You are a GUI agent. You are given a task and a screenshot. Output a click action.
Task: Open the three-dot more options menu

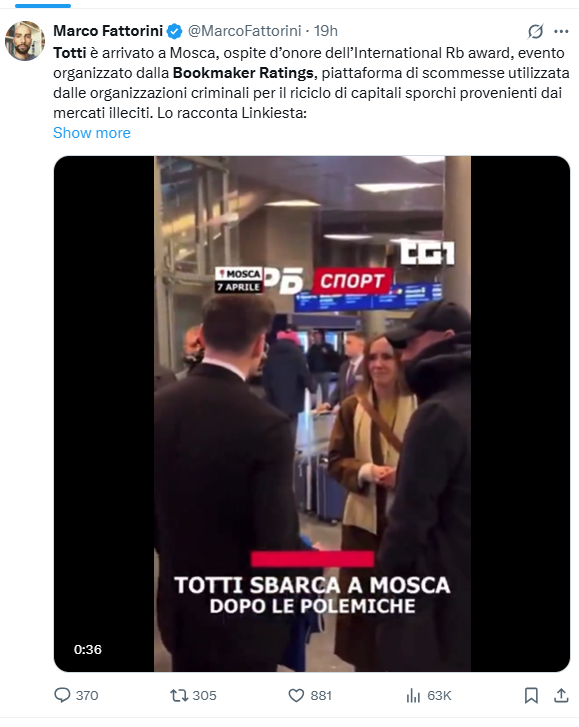click(x=561, y=32)
